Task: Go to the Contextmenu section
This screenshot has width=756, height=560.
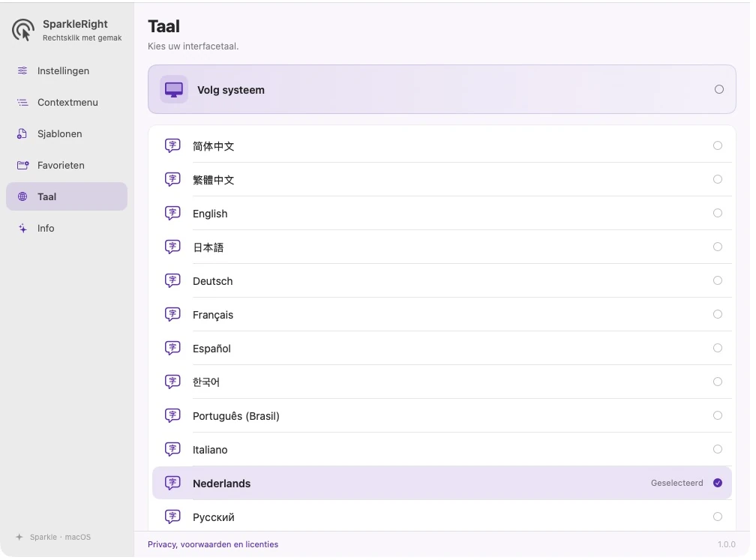Action: [x=67, y=102]
